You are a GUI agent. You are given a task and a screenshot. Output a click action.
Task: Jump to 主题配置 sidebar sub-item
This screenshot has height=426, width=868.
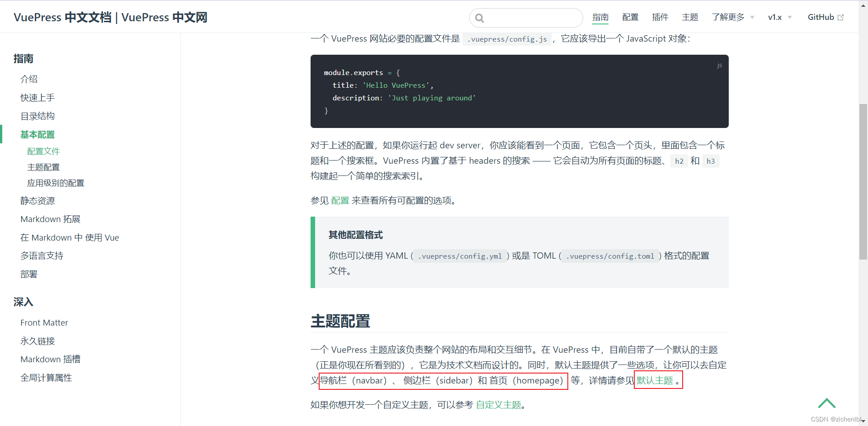[x=43, y=167]
